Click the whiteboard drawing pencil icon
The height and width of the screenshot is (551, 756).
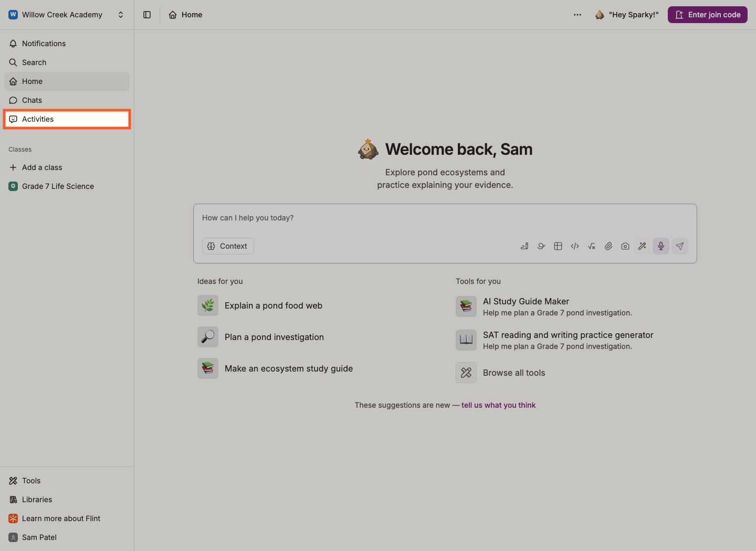tap(524, 246)
